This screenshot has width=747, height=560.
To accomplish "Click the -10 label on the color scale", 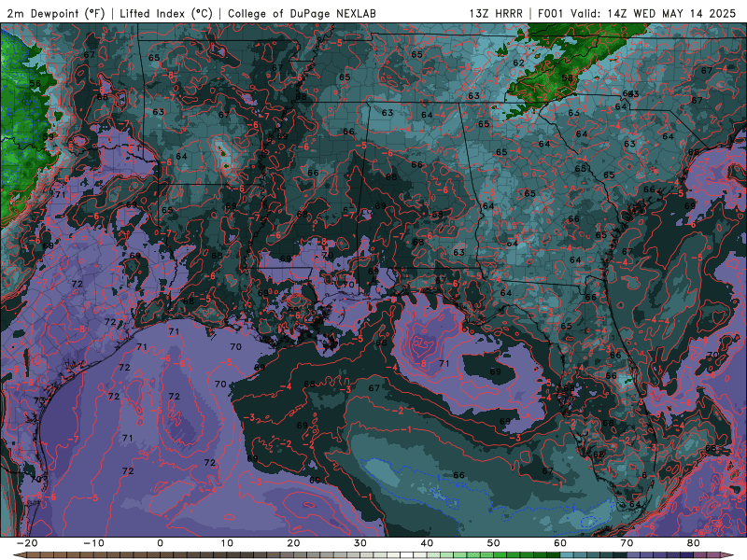I will point(93,543).
